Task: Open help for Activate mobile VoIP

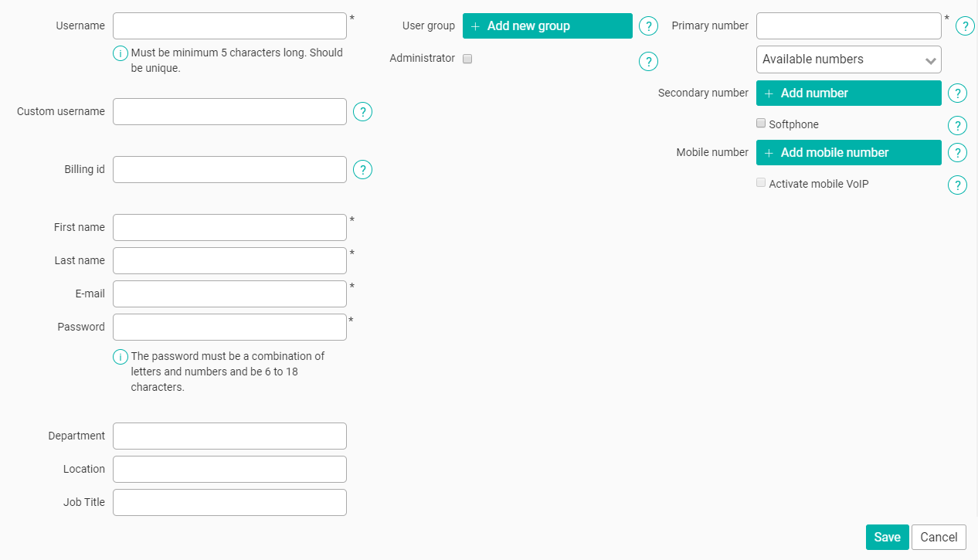Action: tap(957, 185)
